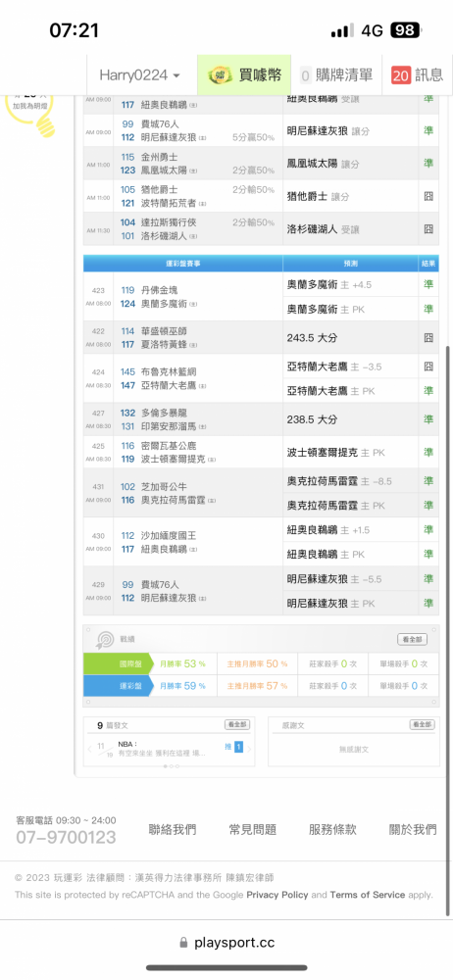Open 常見問題 footer link
The height and width of the screenshot is (980, 453).
click(252, 829)
